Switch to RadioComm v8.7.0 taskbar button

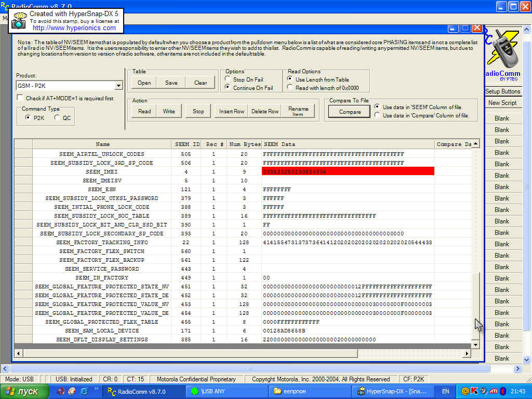point(143,392)
